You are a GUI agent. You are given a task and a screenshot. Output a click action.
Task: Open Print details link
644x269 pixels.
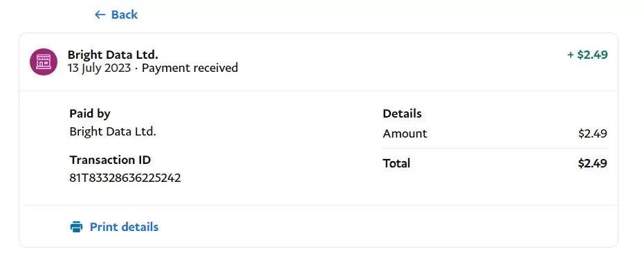click(x=124, y=227)
